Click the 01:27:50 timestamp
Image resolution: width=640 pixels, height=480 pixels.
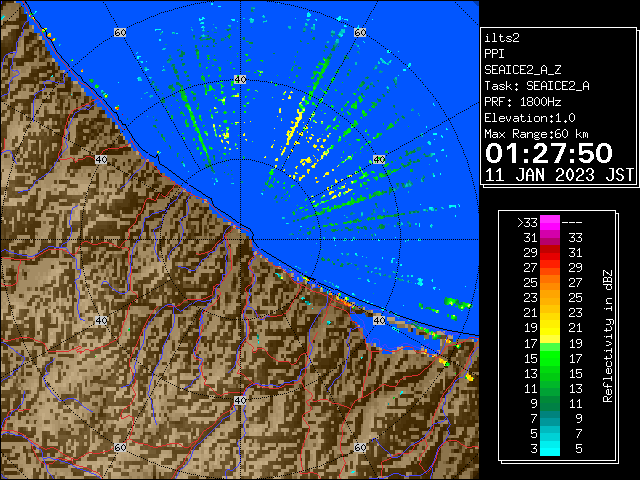pos(549,153)
